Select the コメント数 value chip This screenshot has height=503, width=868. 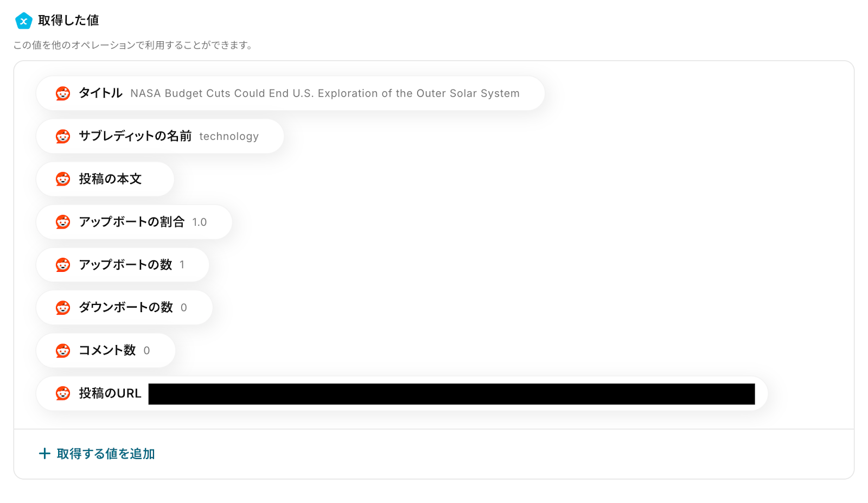[x=106, y=351]
